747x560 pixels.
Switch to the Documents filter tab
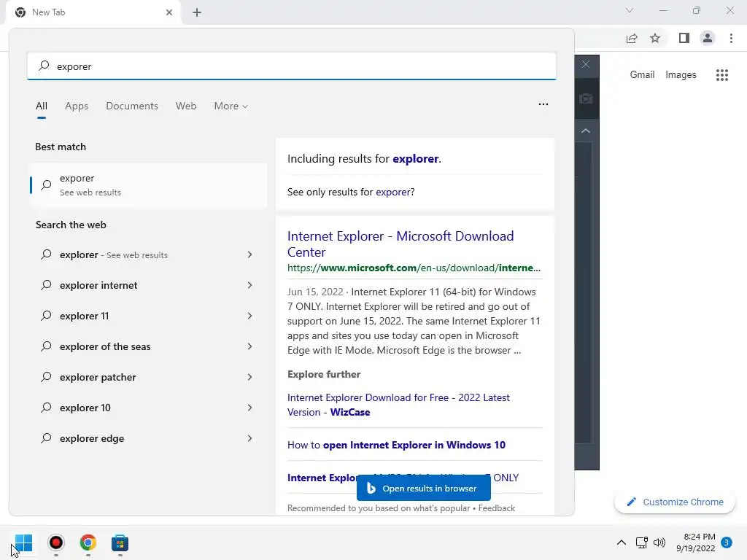[x=132, y=106]
